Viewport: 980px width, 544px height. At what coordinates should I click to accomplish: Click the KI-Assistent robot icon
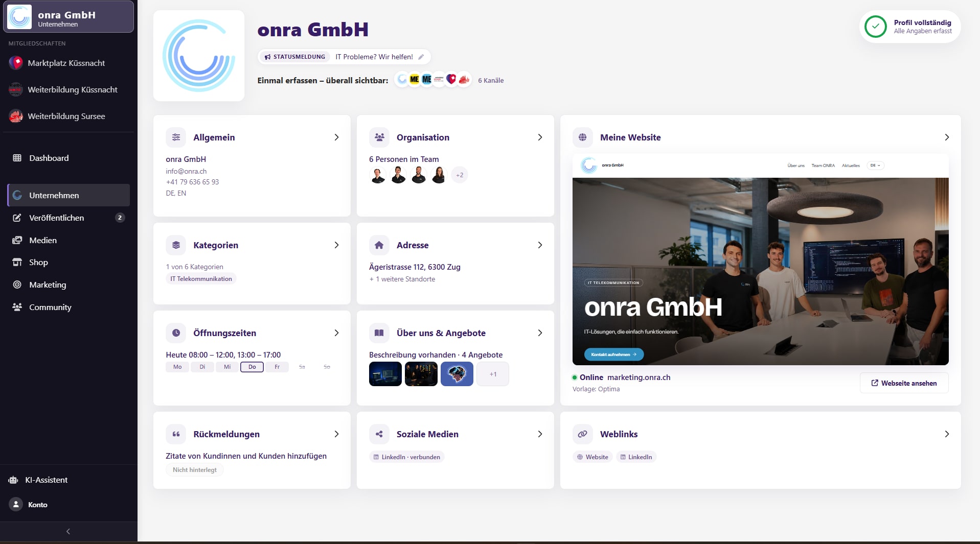[x=13, y=480]
